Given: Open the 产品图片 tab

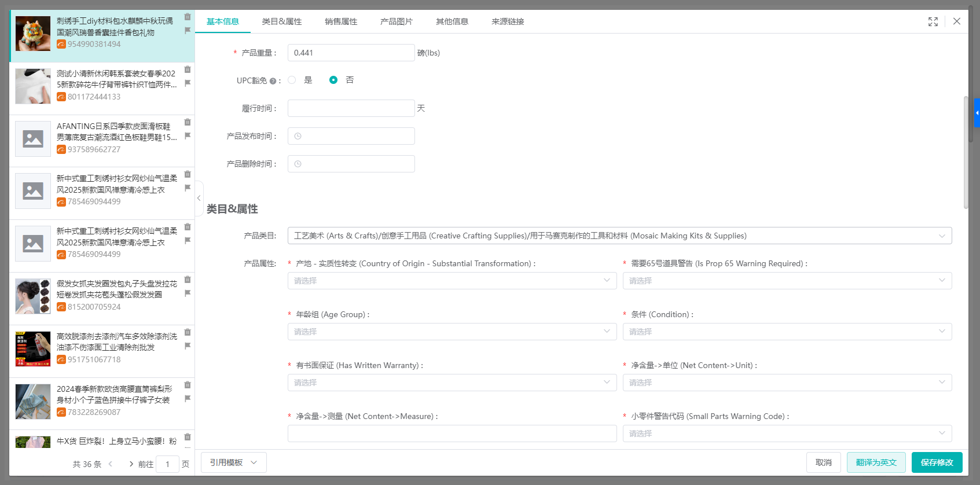Looking at the screenshot, I should click(x=397, y=21).
